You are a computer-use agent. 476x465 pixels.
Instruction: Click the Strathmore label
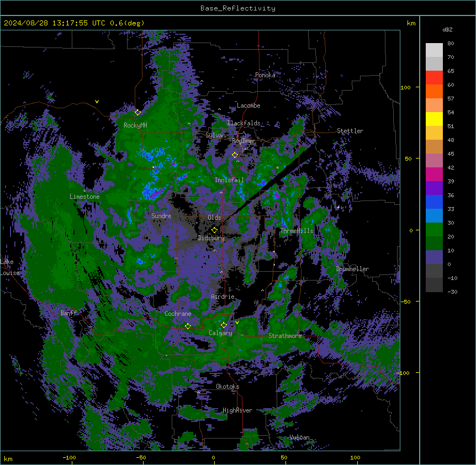coord(285,336)
